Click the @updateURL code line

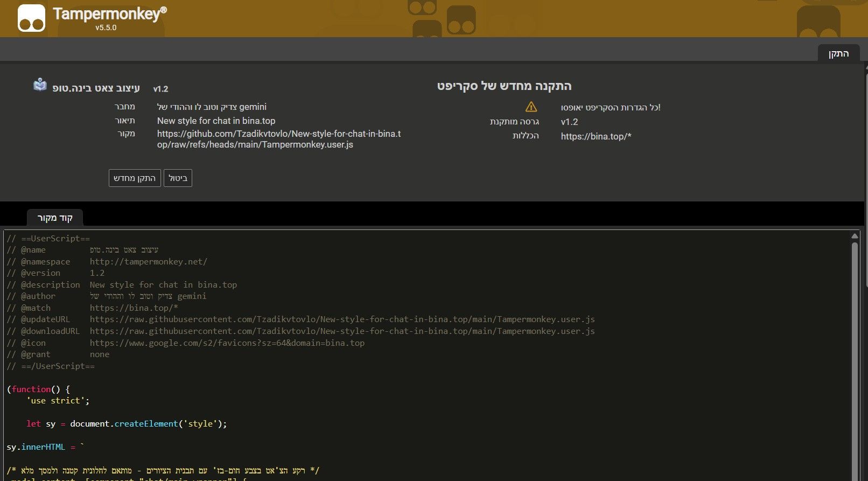[x=300, y=319]
